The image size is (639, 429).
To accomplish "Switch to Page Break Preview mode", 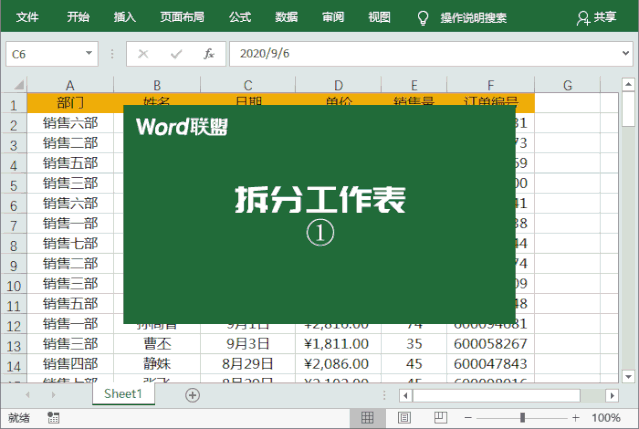I will tap(439, 418).
